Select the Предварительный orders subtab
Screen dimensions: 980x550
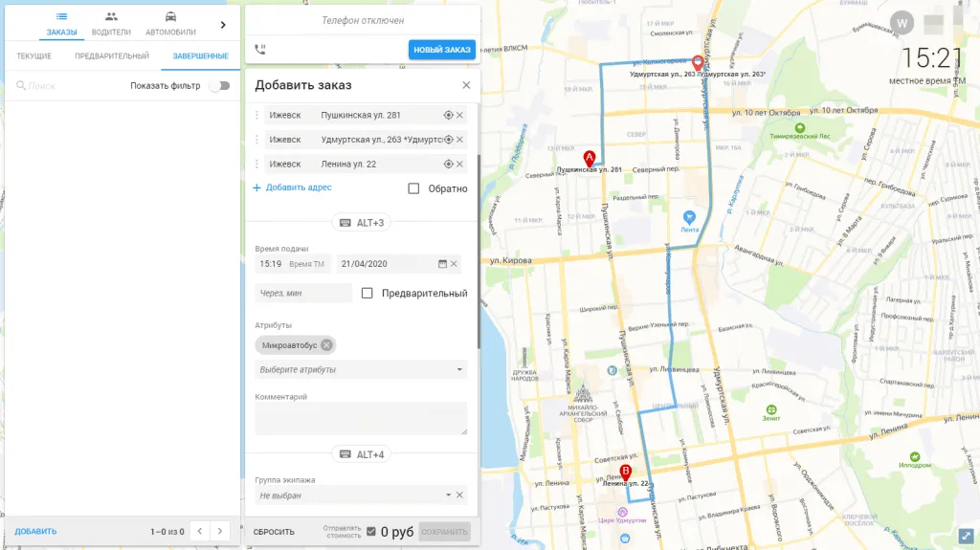[x=112, y=56]
